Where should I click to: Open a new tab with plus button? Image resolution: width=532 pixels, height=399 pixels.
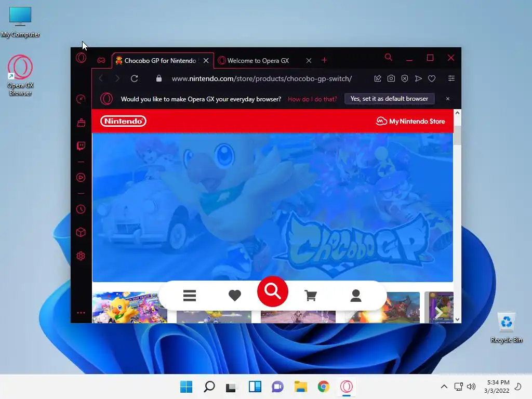click(x=324, y=60)
